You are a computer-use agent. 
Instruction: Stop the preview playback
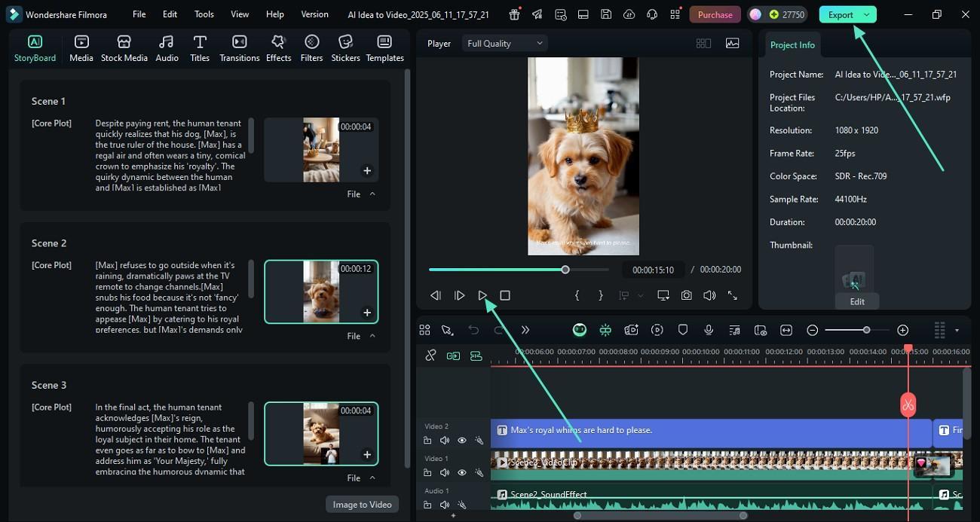point(505,295)
